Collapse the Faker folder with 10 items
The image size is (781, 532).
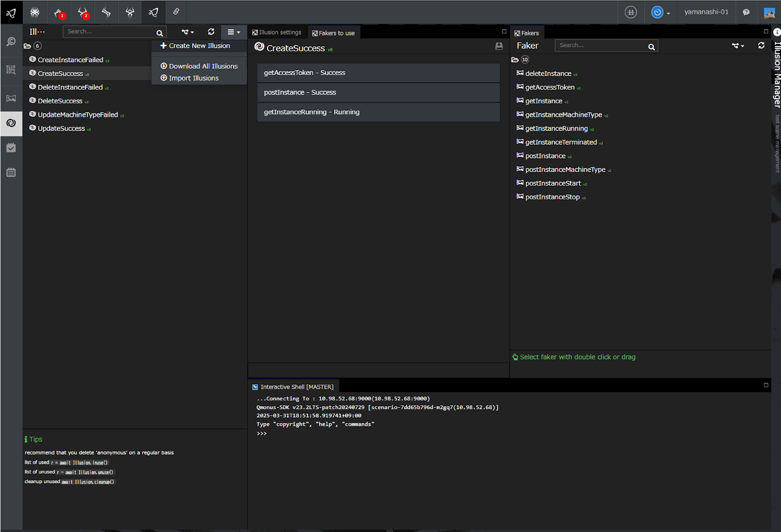(x=515, y=60)
